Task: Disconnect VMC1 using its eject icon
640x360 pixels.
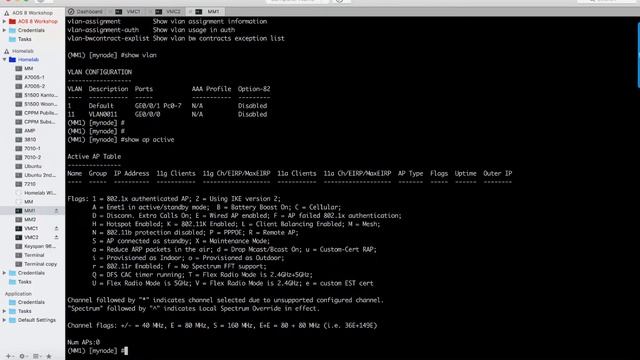Action: (x=56, y=229)
